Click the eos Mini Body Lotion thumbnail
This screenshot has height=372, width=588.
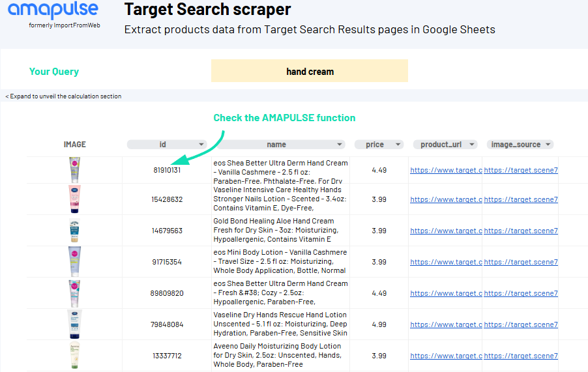coord(74,261)
